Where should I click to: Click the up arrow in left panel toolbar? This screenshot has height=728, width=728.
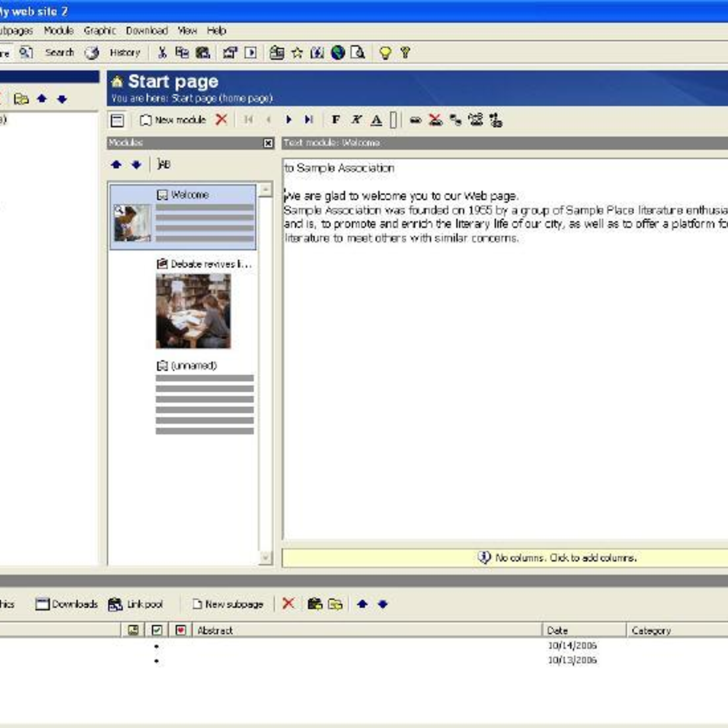(x=42, y=98)
